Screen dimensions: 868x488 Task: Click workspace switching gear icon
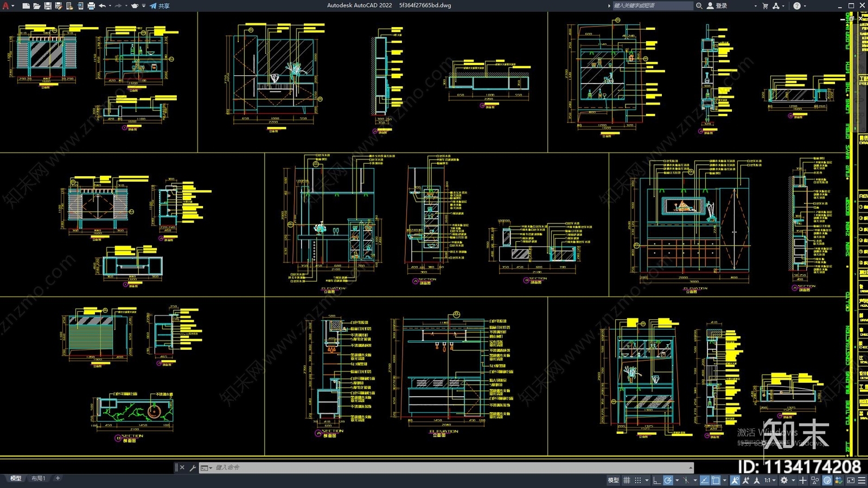pyautogui.click(x=784, y=480)
